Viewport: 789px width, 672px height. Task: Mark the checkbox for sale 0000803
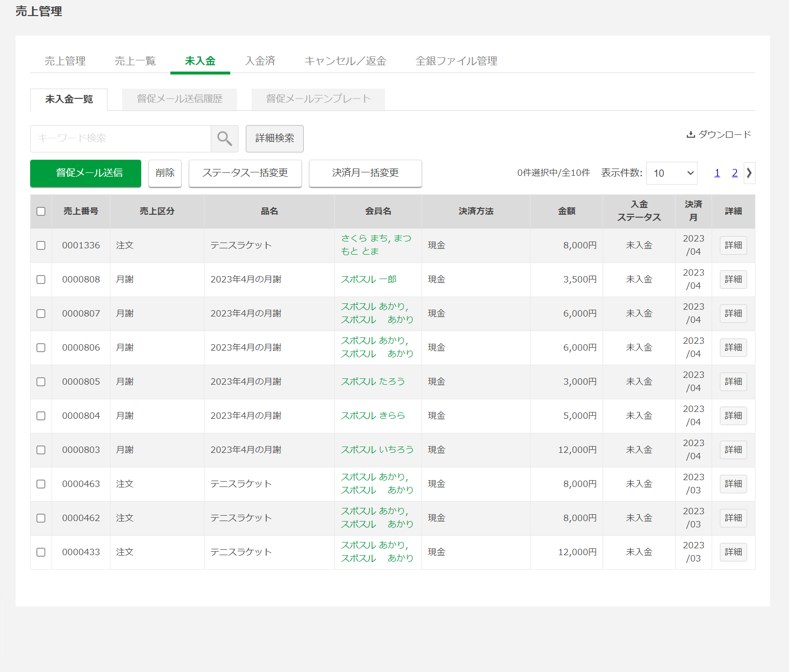[x=41, y=450]
